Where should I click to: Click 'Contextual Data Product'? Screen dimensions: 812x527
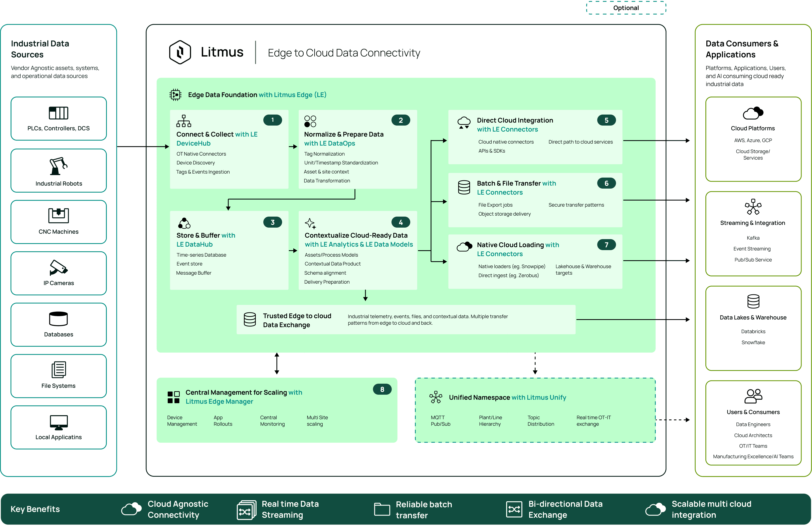332,264
